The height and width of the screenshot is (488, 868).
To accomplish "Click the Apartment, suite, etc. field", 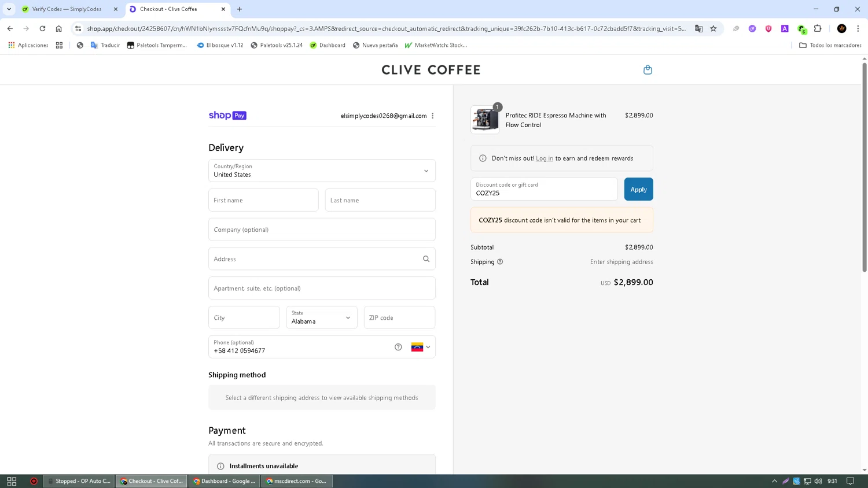I will coord(322,288).
